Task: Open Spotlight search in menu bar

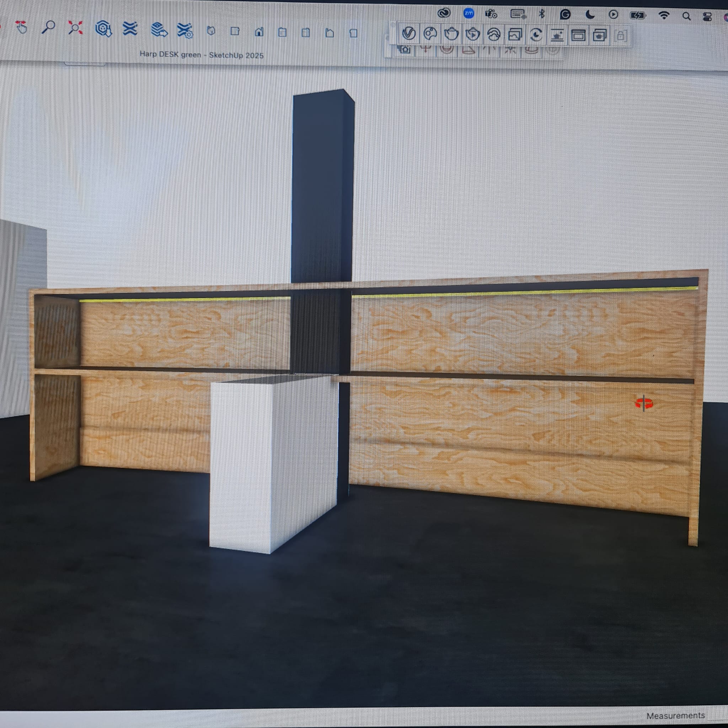Action: pyautogui.click(x=686, y=16)
